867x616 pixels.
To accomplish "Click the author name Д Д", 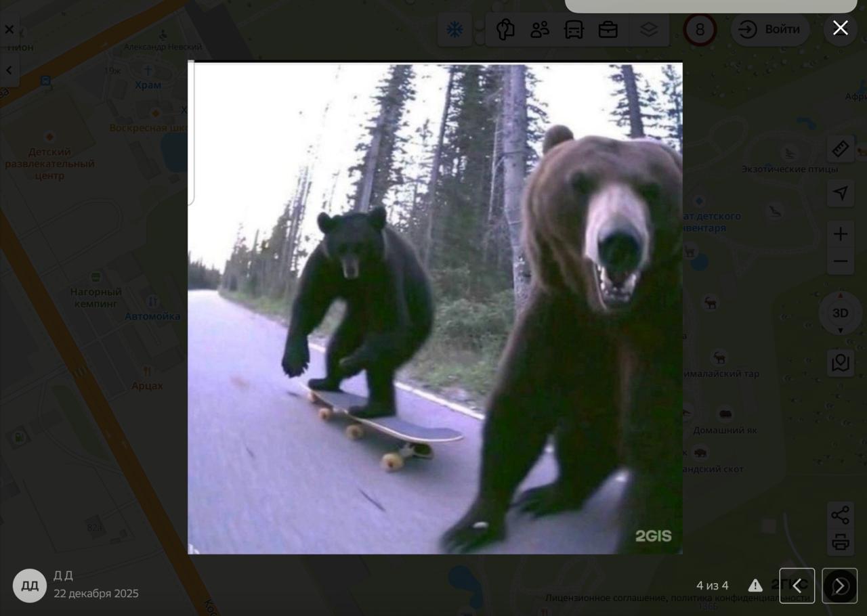I will coord(63,575).
